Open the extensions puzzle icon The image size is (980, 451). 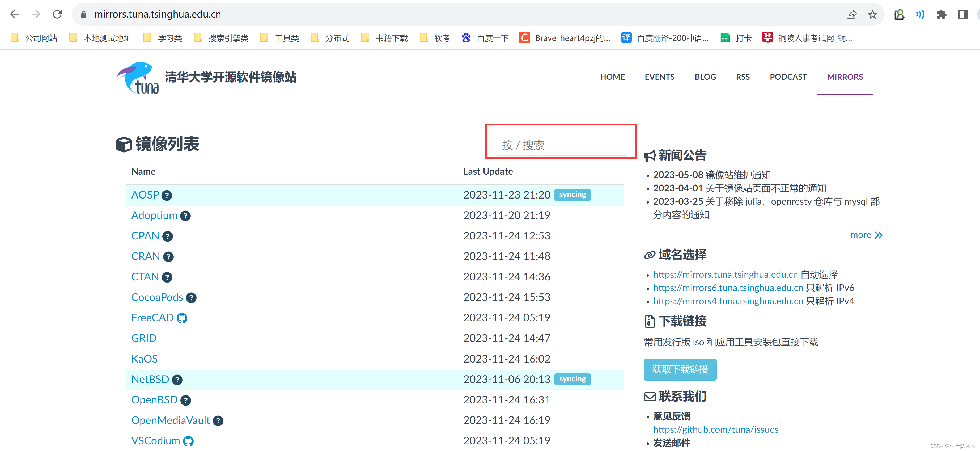click(x=941, y=14)
